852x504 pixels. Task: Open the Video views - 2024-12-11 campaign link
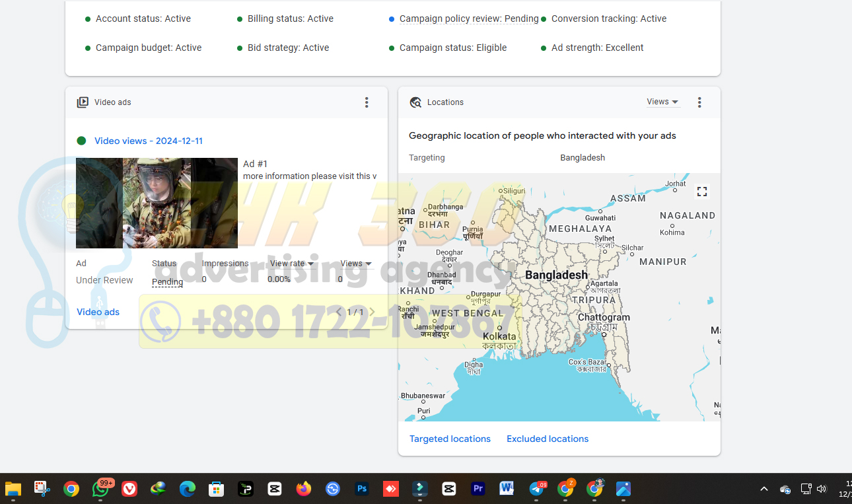149,141
